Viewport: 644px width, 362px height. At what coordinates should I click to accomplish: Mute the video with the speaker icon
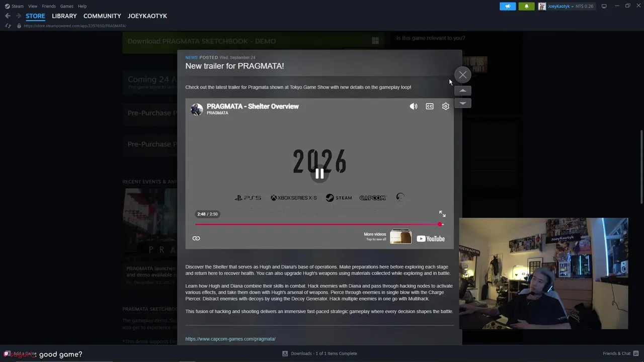click(414, 106)
